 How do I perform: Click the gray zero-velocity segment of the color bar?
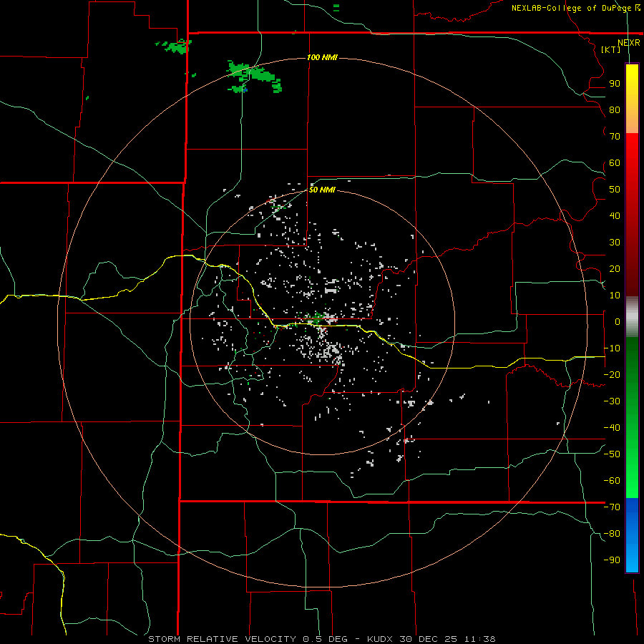point(632,317)
